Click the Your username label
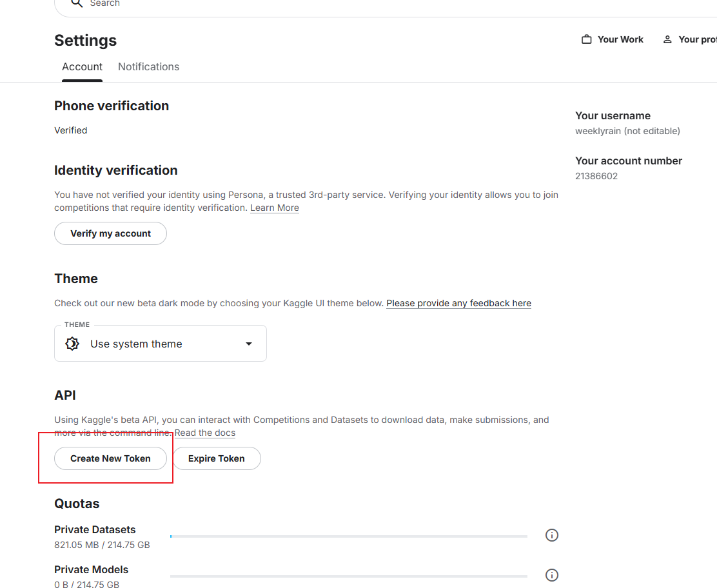Viewport: 717px width, 588px height. 613,115
